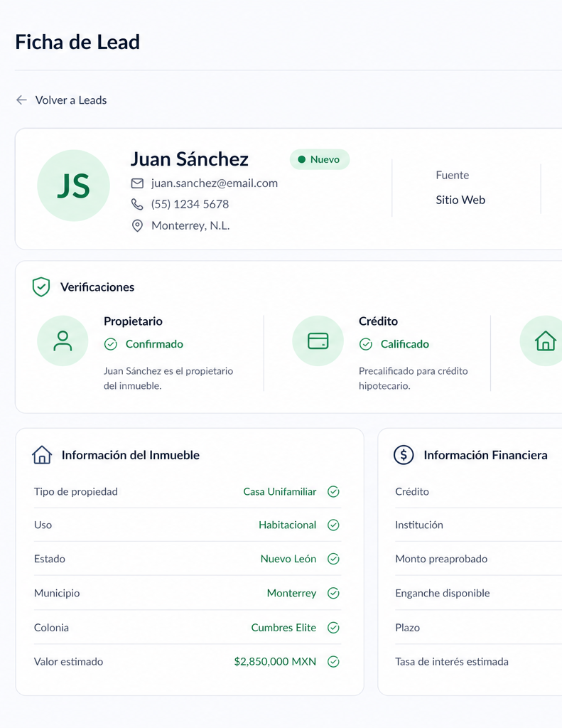This screenshot has height=728, width=562.
Task: Click the Enganche disponible label
Action: pyautogui.click(x=443, y=594)
